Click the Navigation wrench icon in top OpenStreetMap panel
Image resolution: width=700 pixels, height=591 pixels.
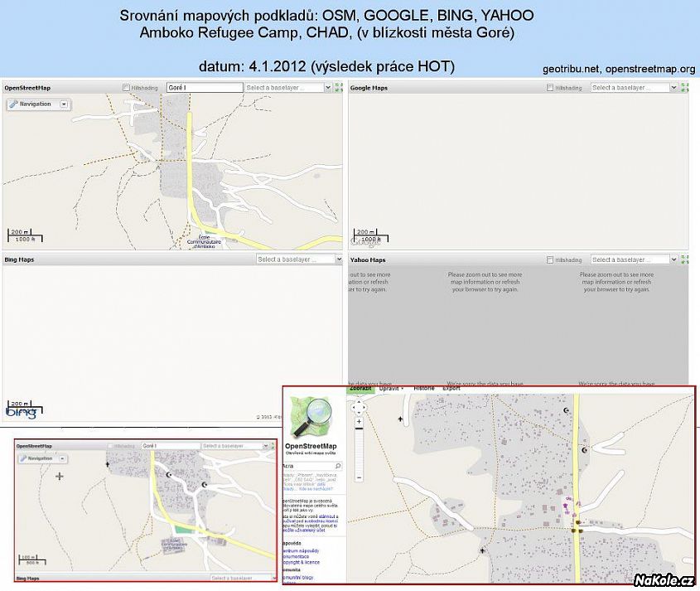(13, 104)
